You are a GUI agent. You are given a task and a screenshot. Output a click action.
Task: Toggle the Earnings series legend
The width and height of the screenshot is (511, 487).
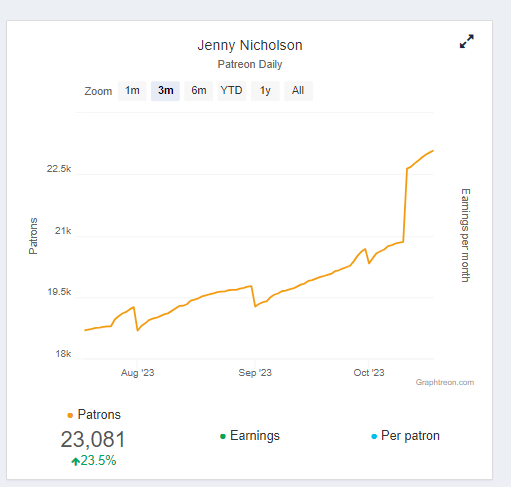tap(250, 436)
